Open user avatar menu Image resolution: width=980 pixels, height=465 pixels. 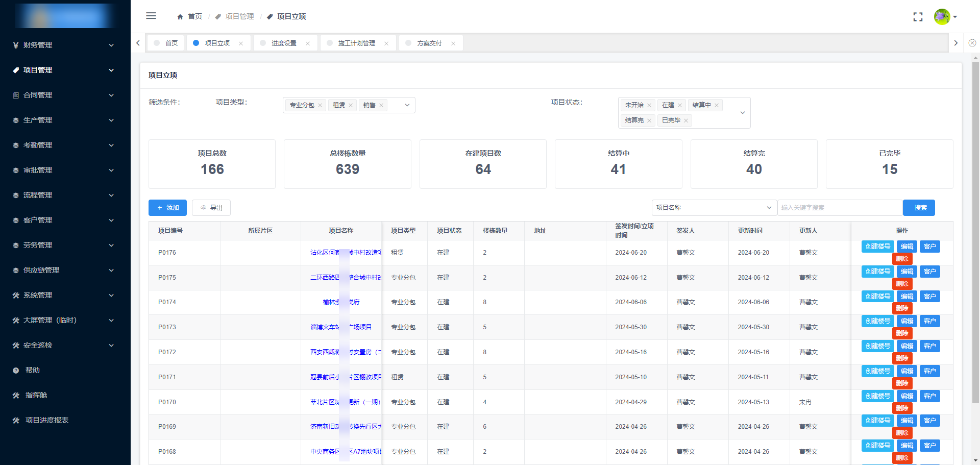[945, 17]
